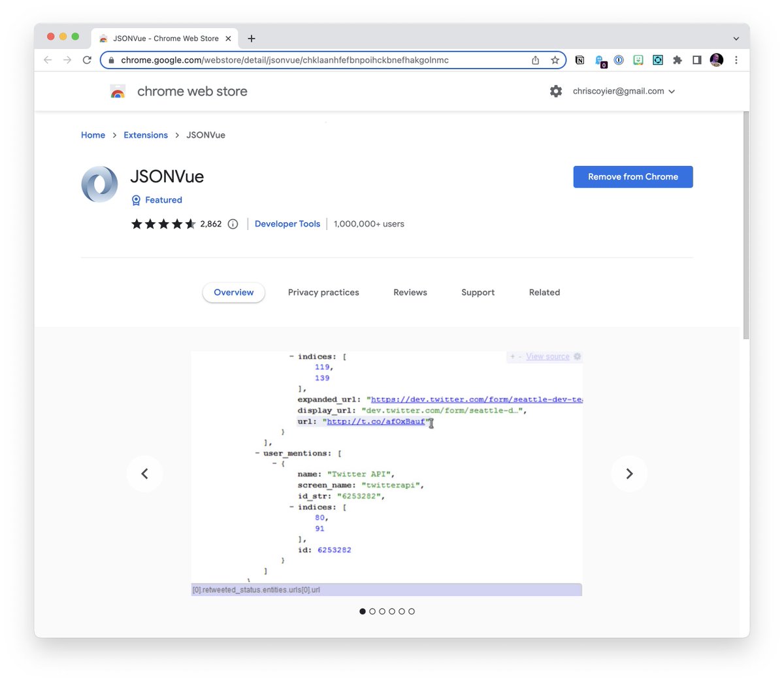Click the 1,000,000+ users text
784x683 pixels.
tap(369, 224)
